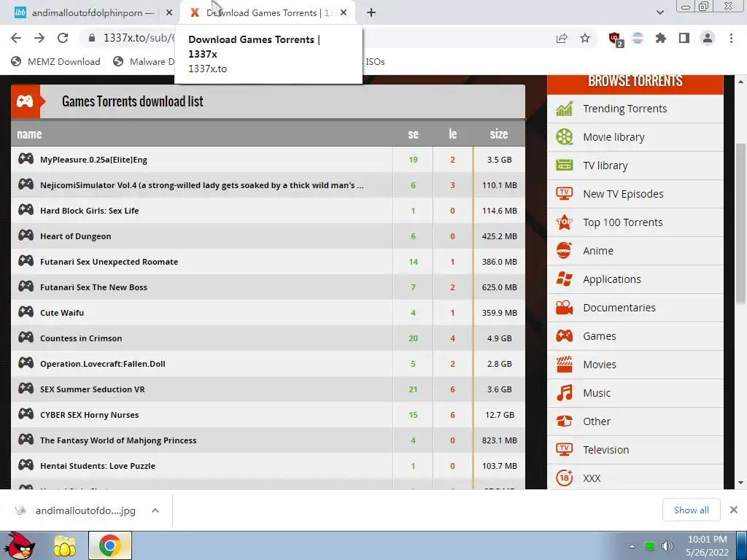The width and height of the screenshot is (747, 560).
Task: Close the downloads bar
Action: pos(734,510)
